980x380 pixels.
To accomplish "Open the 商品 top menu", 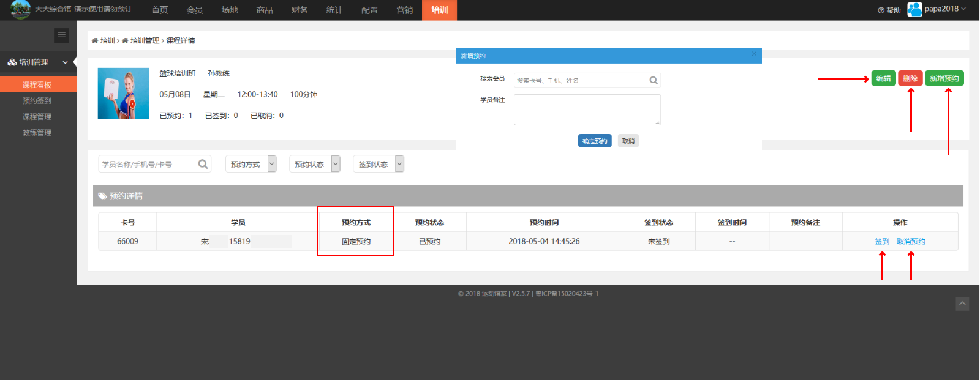I will pyautogui.click(x=265, y=10).
